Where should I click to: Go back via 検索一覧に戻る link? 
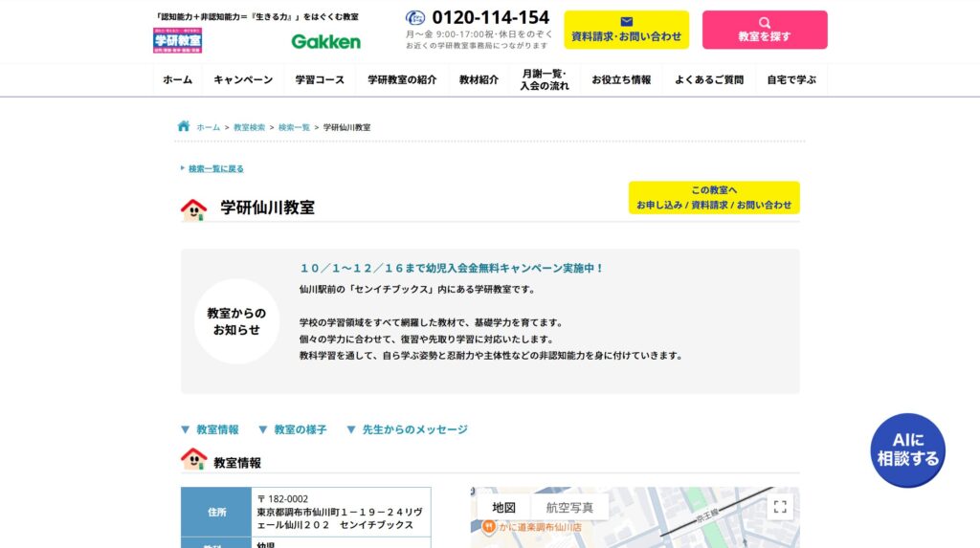tap(215, 168)
